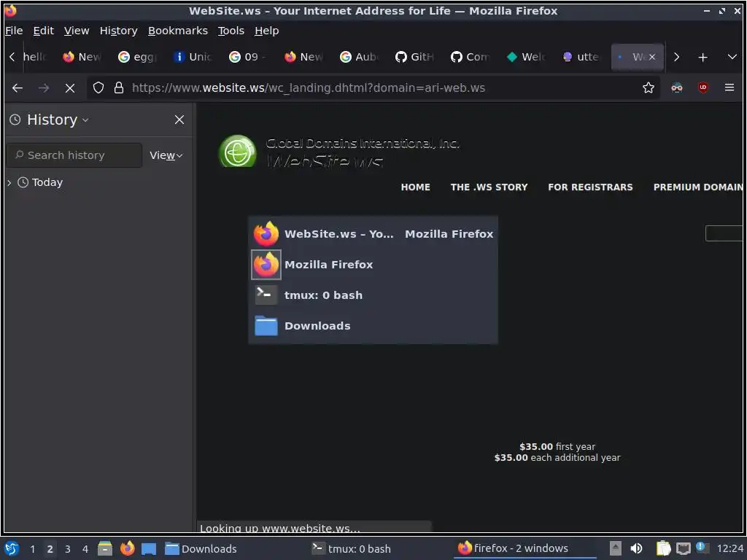This screenshot has width=747, height=560.
Task: Open the application menu in the taskbar
Action: (x=12, y=548)
